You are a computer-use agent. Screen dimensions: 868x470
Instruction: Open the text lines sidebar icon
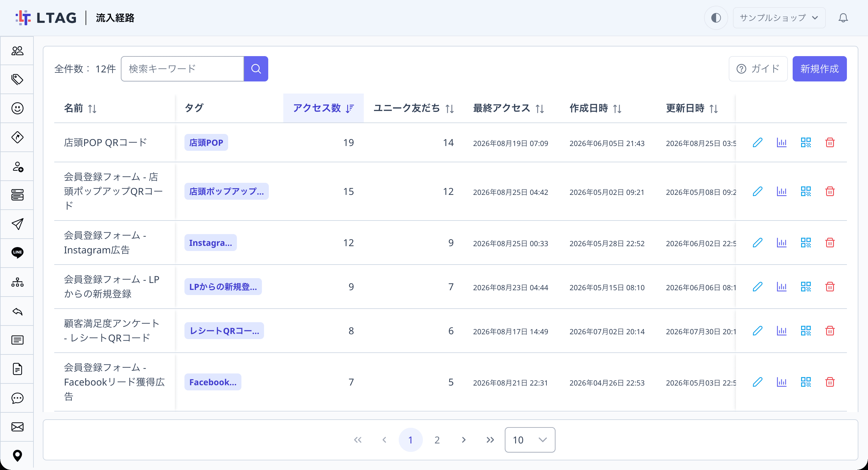click(17, 340)
